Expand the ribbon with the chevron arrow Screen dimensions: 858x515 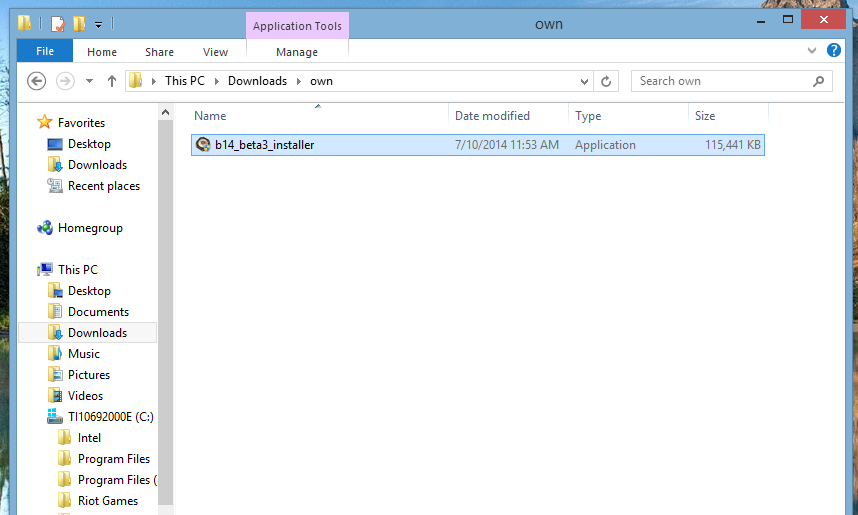812,50
